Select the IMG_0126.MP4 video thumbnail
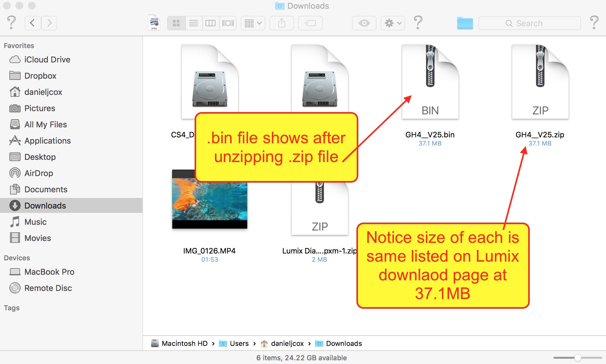Screen dimensions: 606x364 (x=210, y=199)
